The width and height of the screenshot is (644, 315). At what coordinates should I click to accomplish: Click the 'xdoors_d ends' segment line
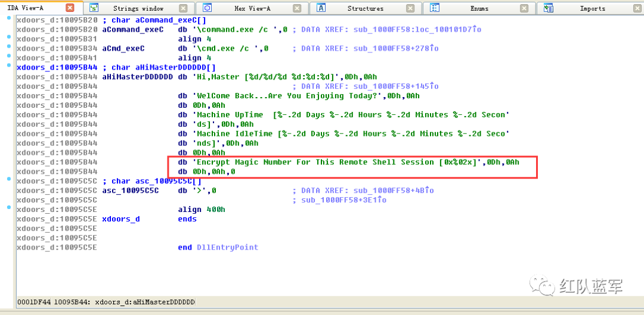[149, 219]
